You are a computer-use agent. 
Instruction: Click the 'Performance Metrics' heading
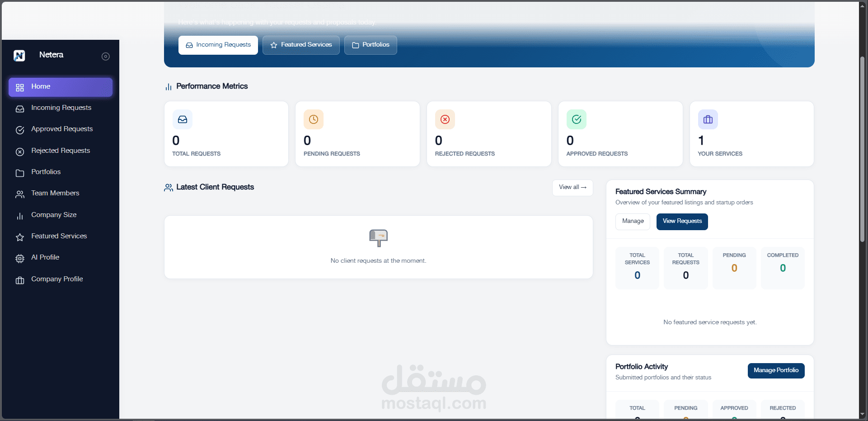212,86
